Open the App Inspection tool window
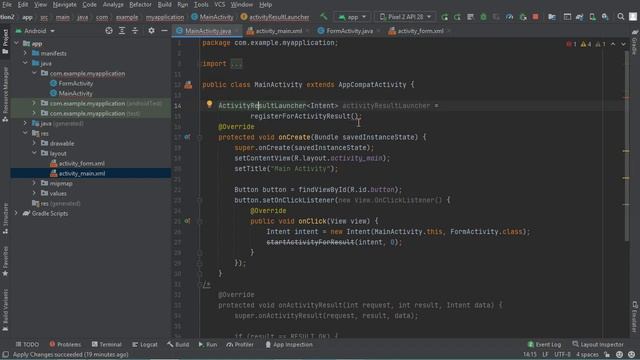640x360 pixels. (289, 344)
